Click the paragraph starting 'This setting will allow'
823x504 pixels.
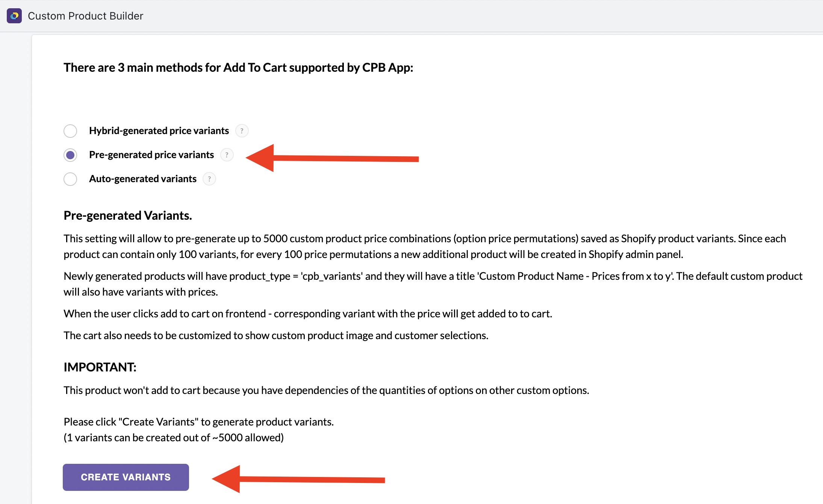tap(425, 246)
